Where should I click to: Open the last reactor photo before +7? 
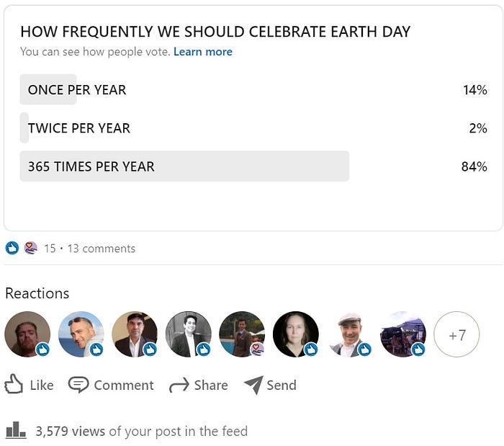(x=402, y=334)
